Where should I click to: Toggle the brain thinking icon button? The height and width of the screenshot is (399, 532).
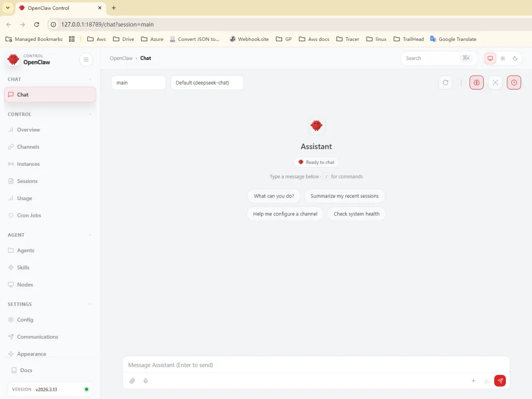[x=476, y=82]
